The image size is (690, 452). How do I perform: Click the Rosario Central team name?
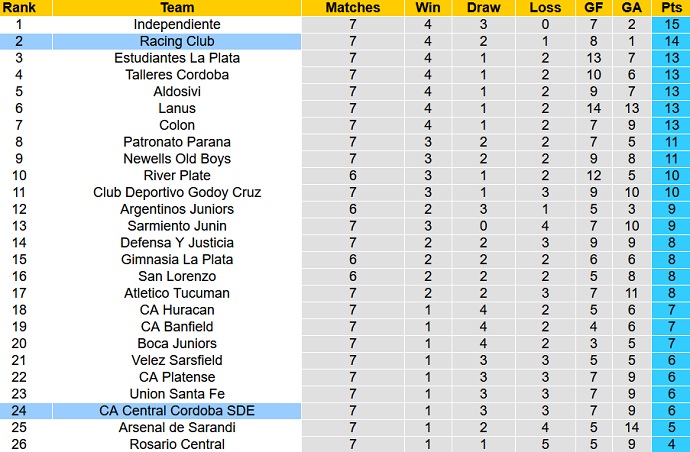tap(176, 444)
